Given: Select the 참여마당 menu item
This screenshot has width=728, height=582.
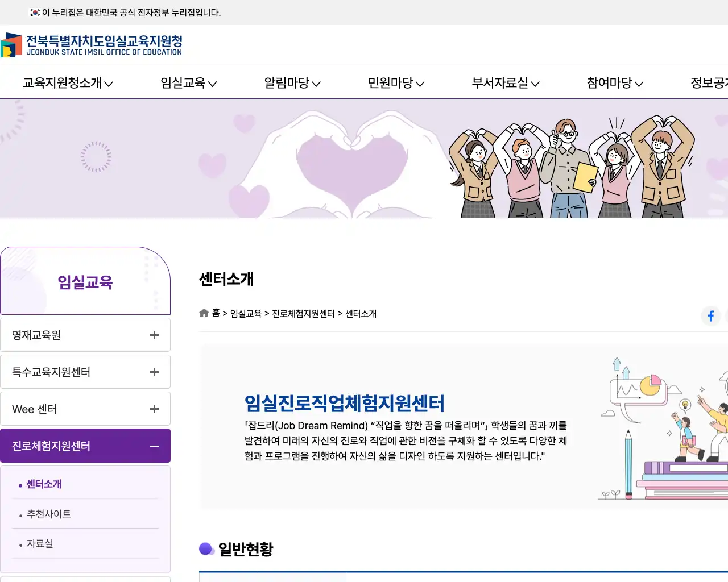Looking at the screenshot, I should click(613, 82).
